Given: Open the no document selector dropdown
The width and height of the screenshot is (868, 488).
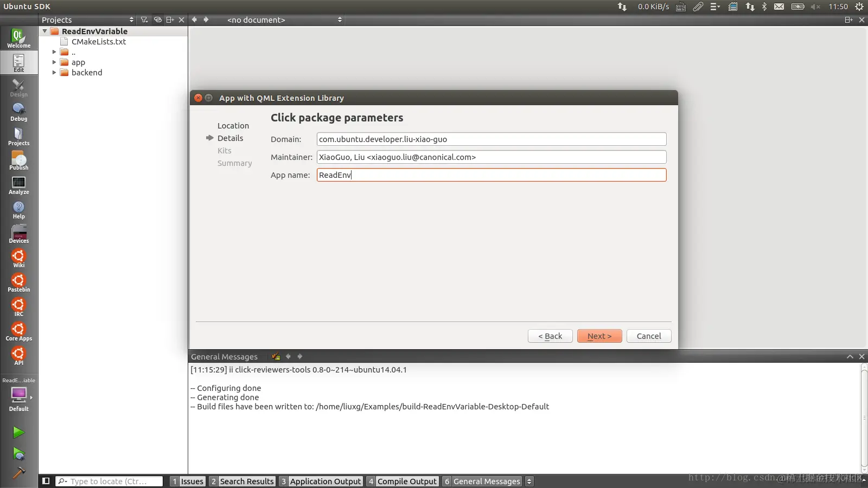Looking at the screenshot, I should pos(284,20).
